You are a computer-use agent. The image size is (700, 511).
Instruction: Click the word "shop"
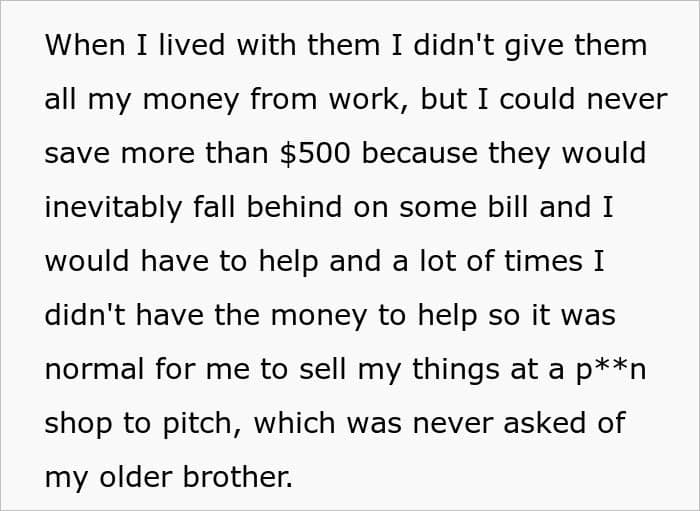tap(76, 423)
